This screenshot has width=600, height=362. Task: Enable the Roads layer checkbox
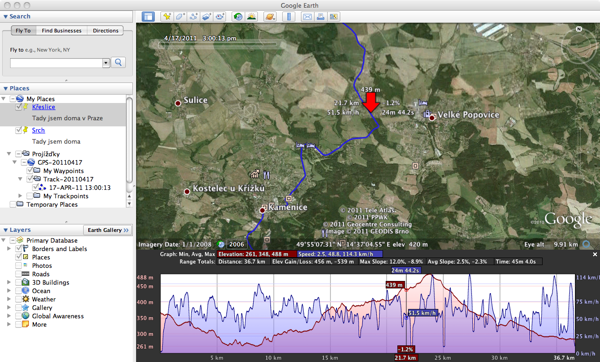pos(18,274)
